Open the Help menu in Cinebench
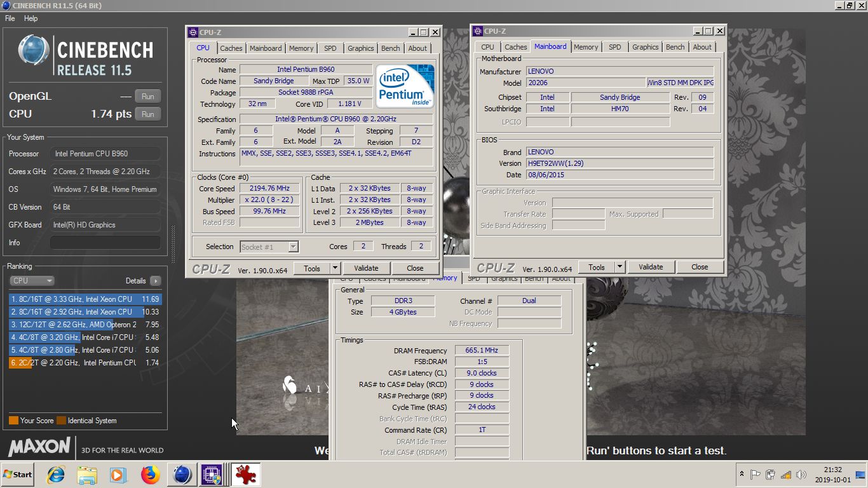The image size is (868, 488). pos(31,18)
